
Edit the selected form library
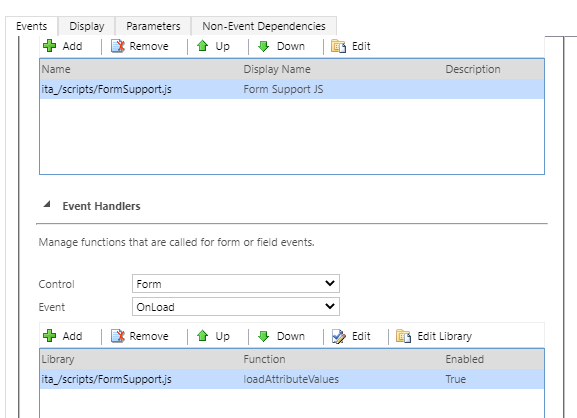point(350,46)
